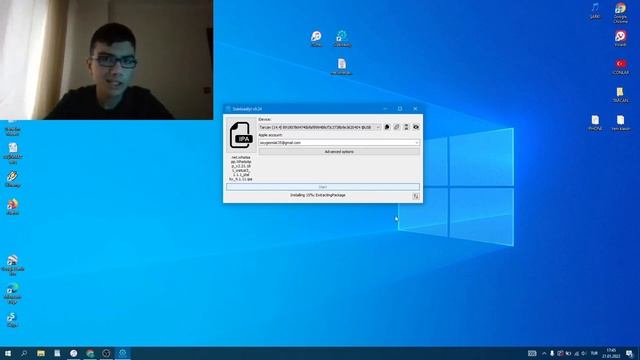
Task: Click the link icon next to the device list
Action: coord(397,127)
